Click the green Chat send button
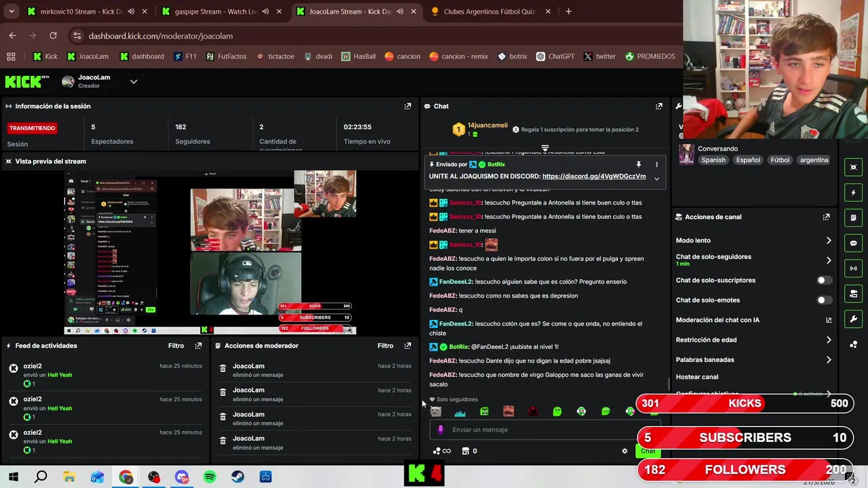 (648, 451)
